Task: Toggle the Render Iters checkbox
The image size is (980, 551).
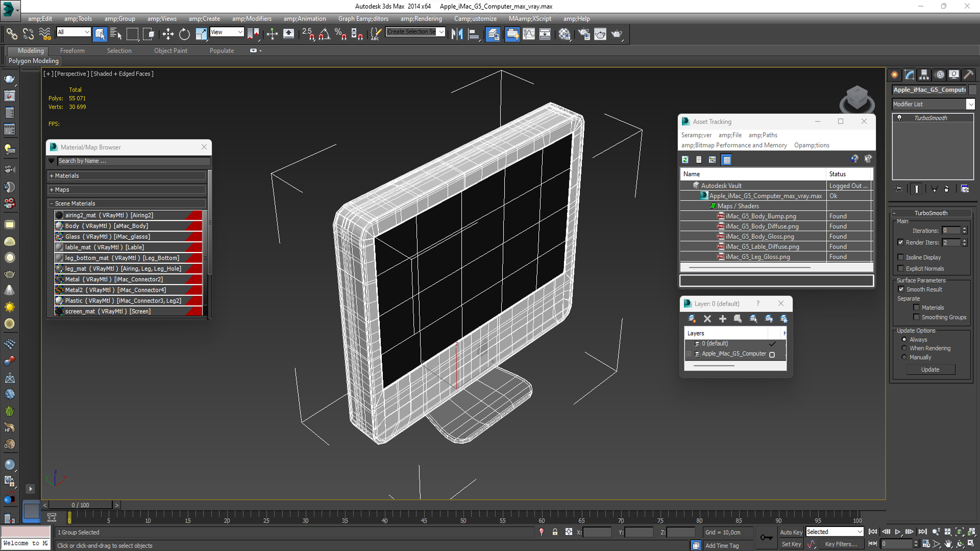Action: click(901, 242)
